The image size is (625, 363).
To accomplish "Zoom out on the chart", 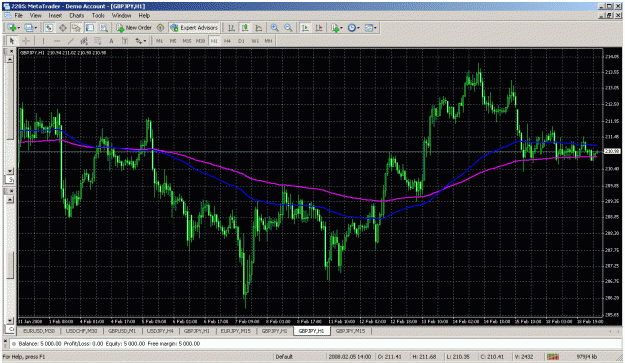I will (288, 27).
